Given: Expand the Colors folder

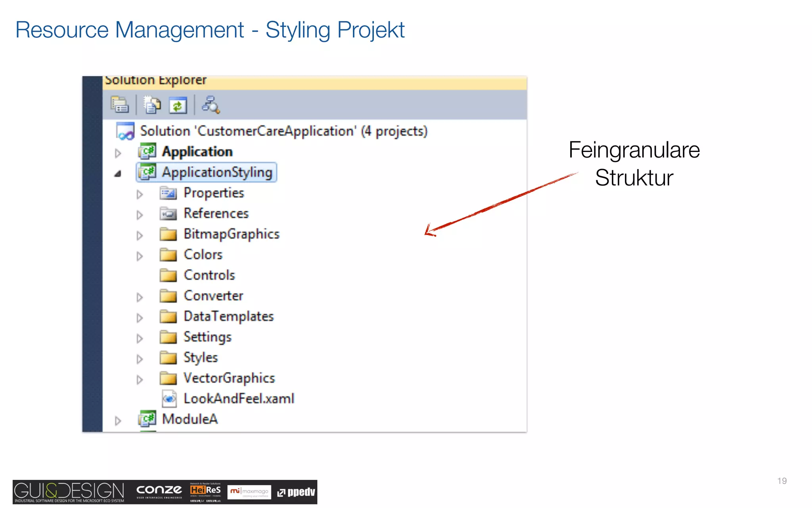Looking at the screenshot, I should pos(140,256).
